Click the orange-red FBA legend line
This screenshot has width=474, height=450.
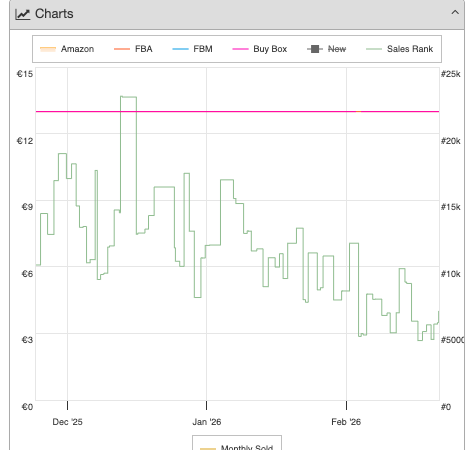[122, 49]
